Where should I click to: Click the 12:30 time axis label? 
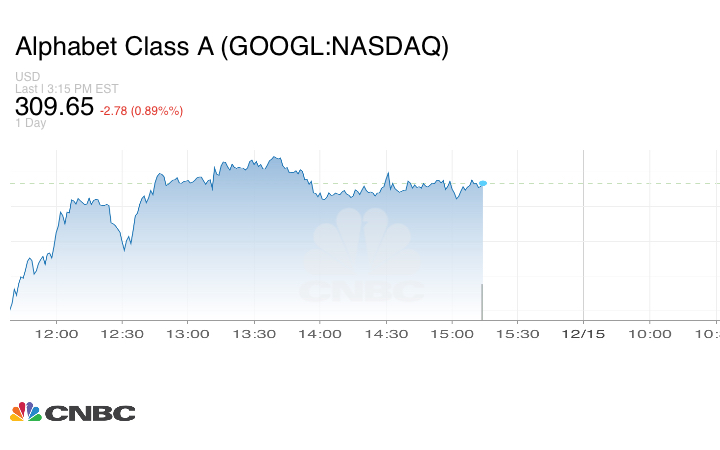[122, 334]
